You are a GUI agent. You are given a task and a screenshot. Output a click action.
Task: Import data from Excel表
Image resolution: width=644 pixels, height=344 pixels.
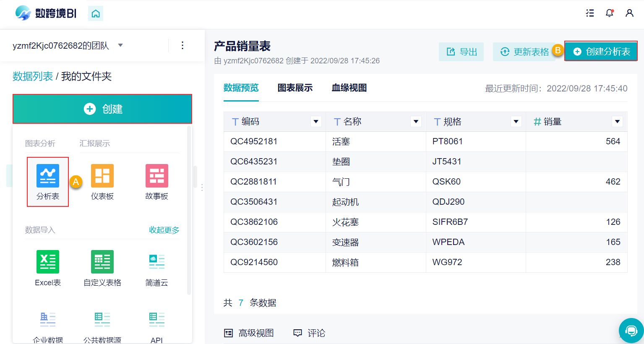coord(48,268)
